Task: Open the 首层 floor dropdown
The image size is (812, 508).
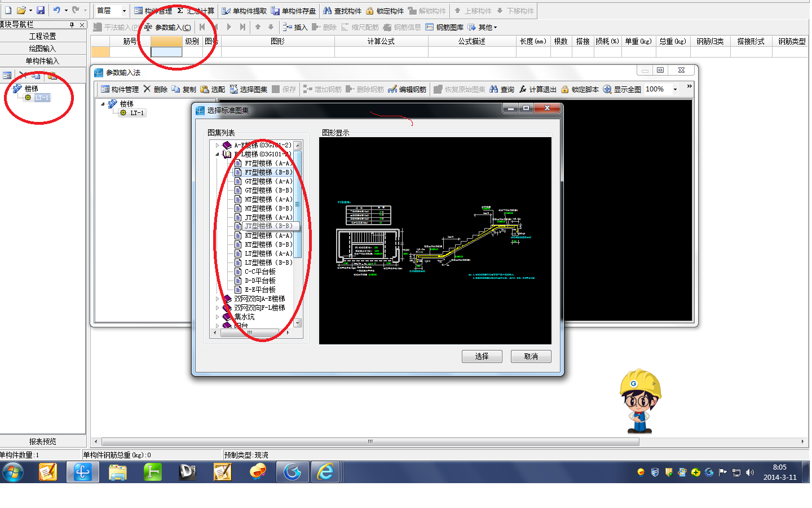Action: 124,11
